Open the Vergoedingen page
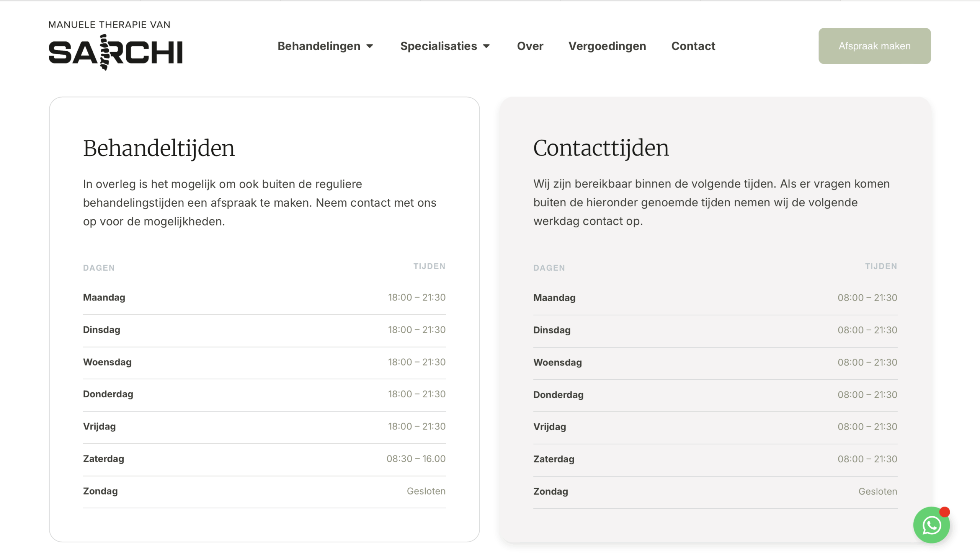The image size is (980, 560). (x=607, y=46)
